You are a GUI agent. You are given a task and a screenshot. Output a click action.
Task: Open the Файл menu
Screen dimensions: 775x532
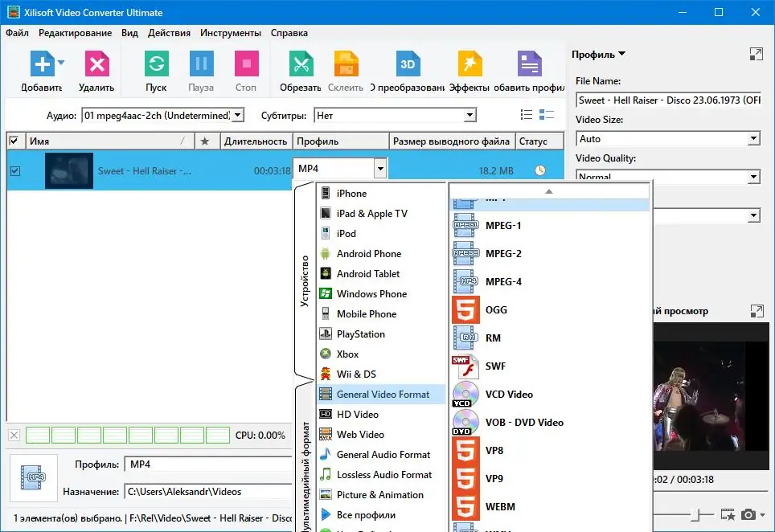click(x=18, y=33)
